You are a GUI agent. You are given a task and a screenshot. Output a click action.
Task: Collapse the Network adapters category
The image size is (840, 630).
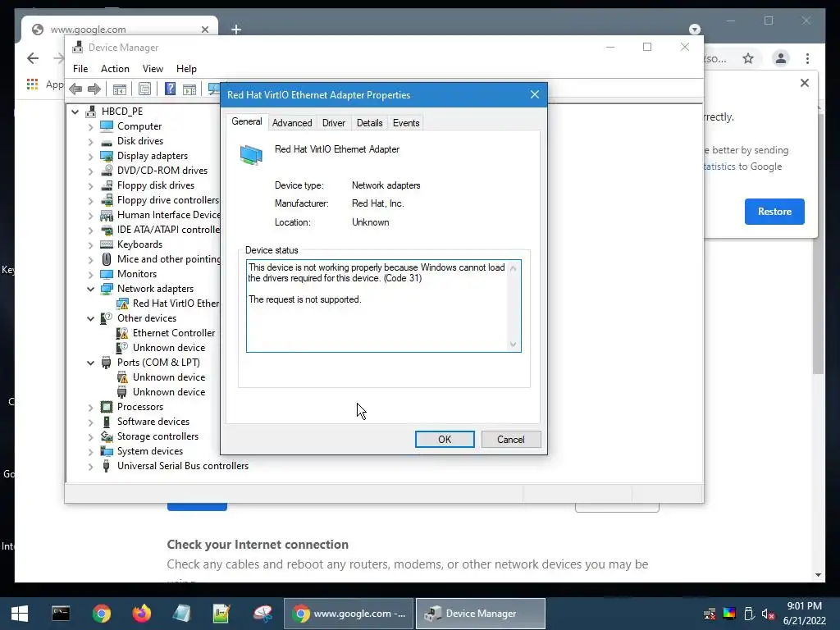(x=90, y=290)
